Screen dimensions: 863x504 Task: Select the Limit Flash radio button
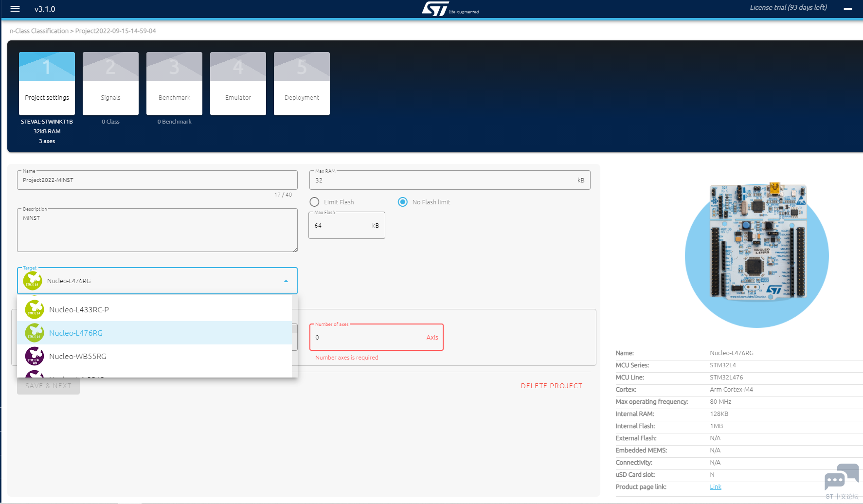(x=315, y=202)
